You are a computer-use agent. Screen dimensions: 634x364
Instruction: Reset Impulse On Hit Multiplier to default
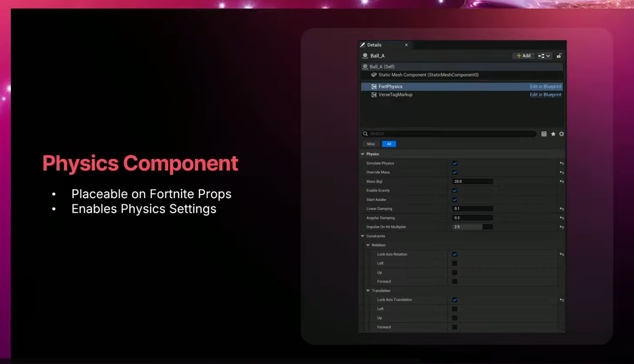[x=562, y=227]
